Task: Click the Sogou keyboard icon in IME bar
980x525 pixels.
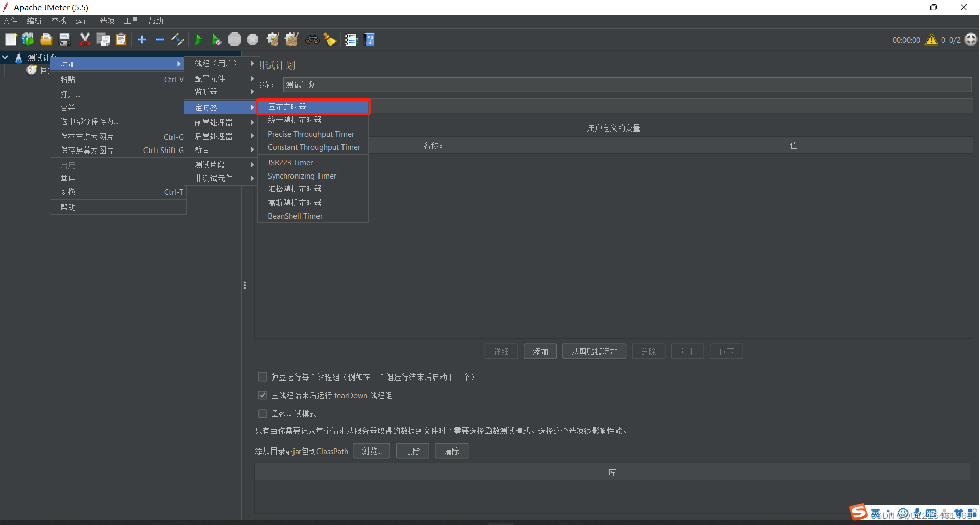Action: click(x=931, y=513)
